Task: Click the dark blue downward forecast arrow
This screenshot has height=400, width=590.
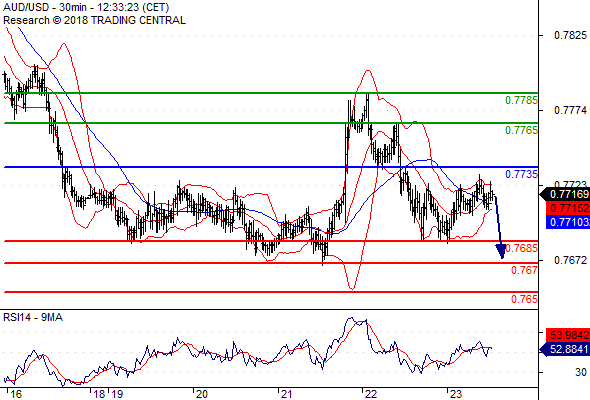Action: [x=499, y=227]
